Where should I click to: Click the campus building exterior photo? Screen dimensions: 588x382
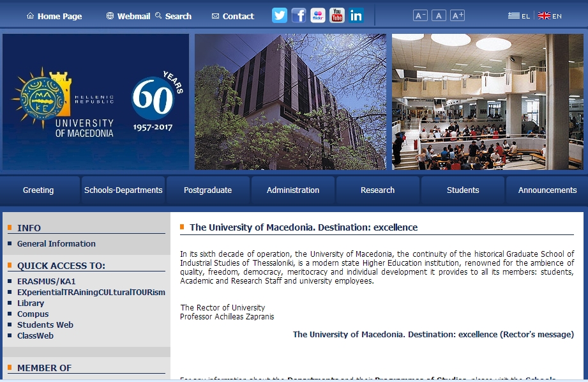[x=290, y=102]
